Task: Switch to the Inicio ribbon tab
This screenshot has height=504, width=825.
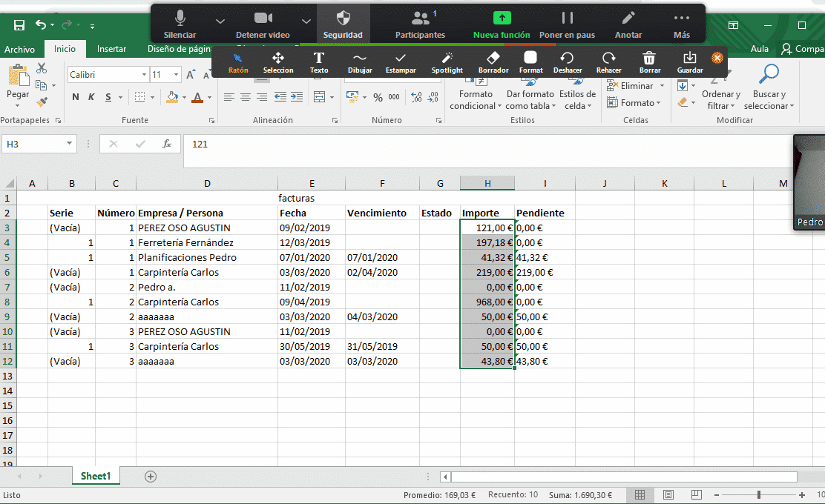Action: click(x=65, y=49)
